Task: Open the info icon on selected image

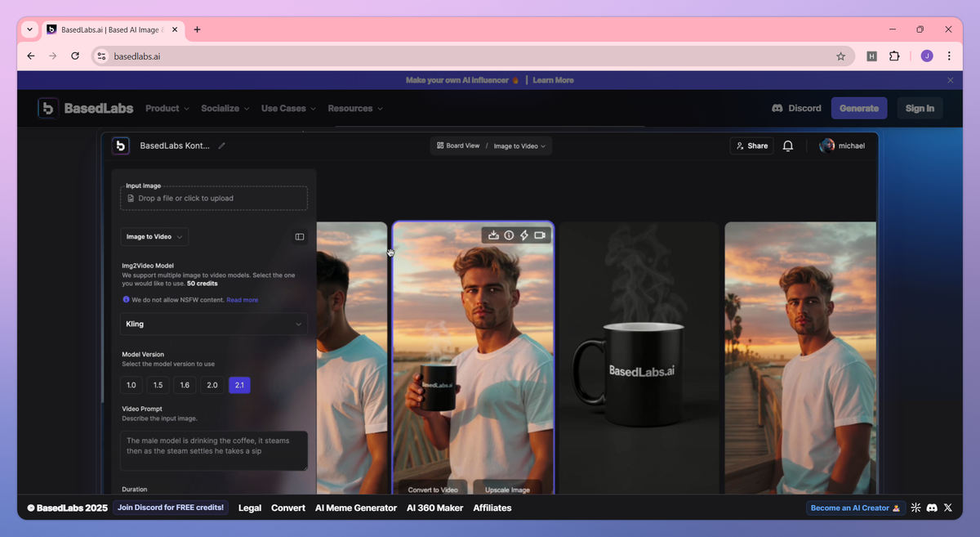Action: point(509,235)
